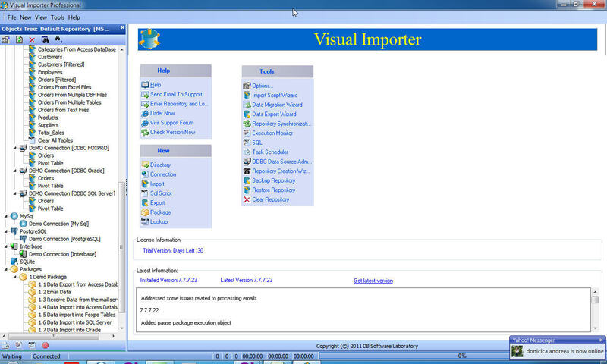Click the Execution Monitor icon in Tools

247,133
